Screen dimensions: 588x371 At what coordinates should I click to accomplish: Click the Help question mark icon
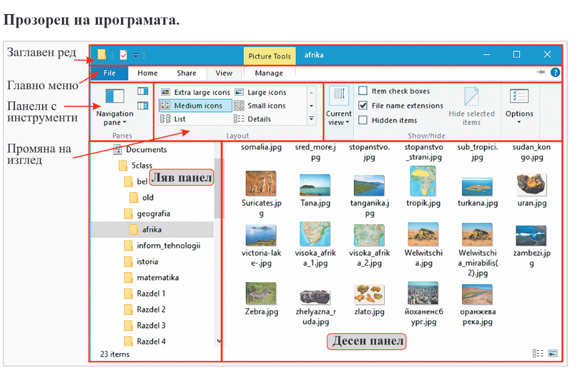555,73
